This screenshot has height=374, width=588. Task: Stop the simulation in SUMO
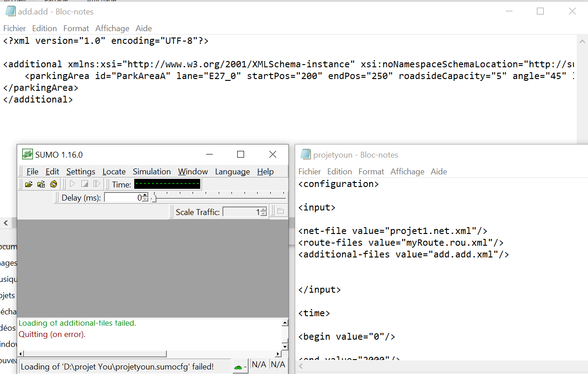pyautogui.click(x=84, y=184)
